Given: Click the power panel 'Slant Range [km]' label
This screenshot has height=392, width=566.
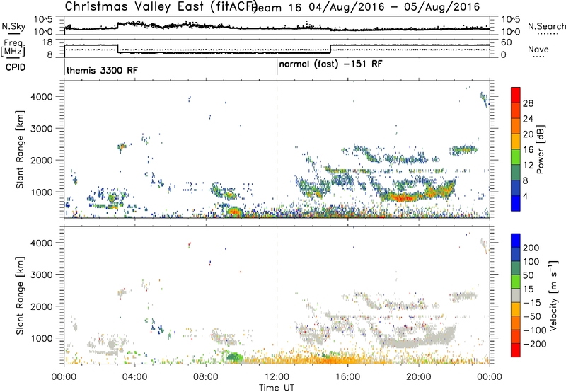Looking at the screenshot, I should coord(20,149).
